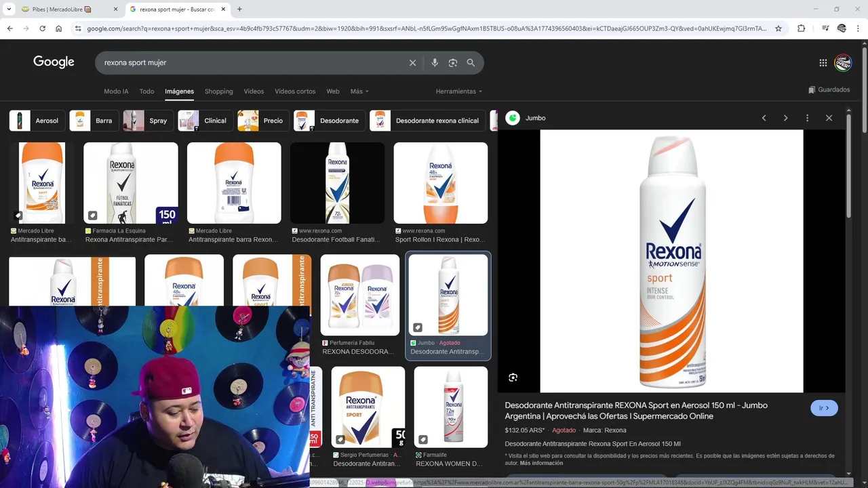Open the Perfumería Fabilu deodorant thumbnail
Screen dimensions: 868x488
360,295
